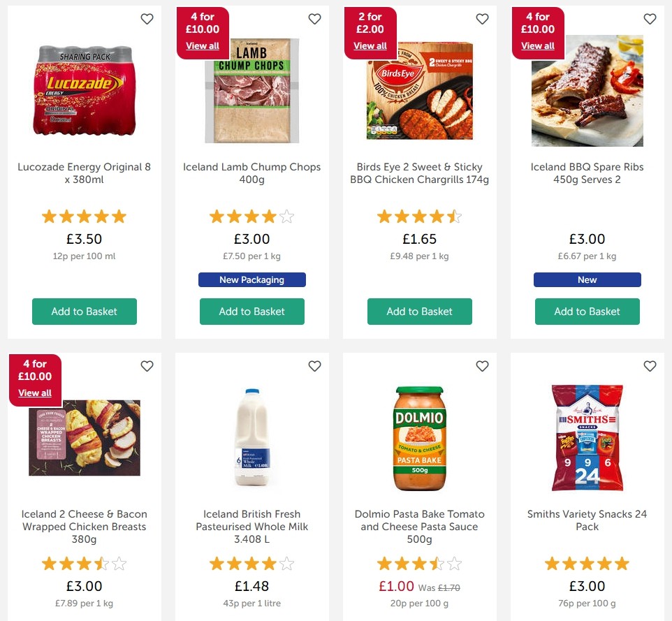Click the star rating under Whole Milk

pyautogui.click(x=251, y=563)
